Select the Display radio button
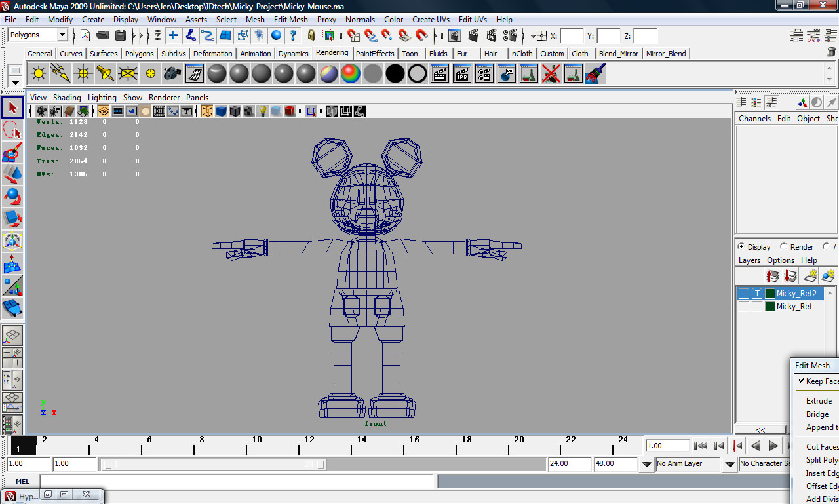This screenshot has width=839, height=504. (741, 247)
